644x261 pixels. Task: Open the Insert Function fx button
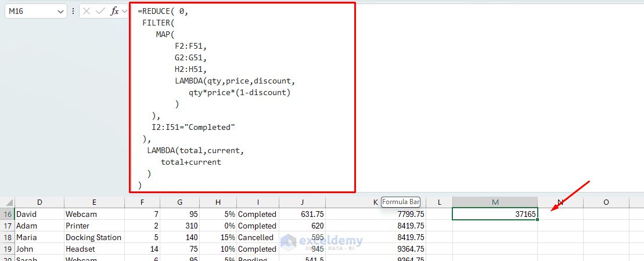[x=114, y=12]
